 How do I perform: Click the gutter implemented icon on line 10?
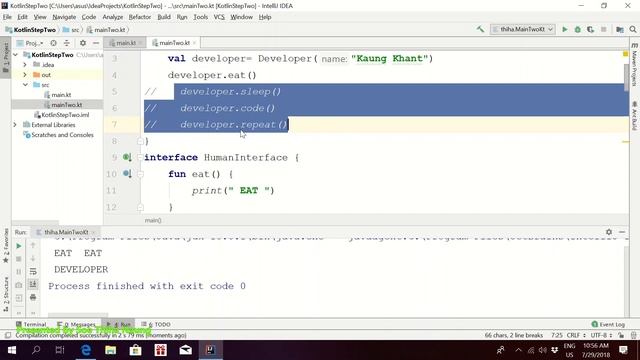pyautogui.click(x=127, y=174)
